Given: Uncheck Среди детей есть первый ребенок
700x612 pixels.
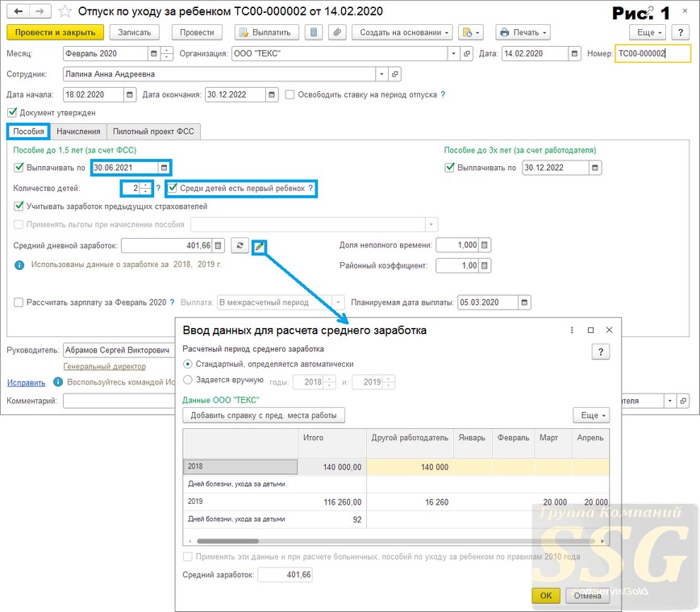Looking at the screenshot, I should [173, 188].
